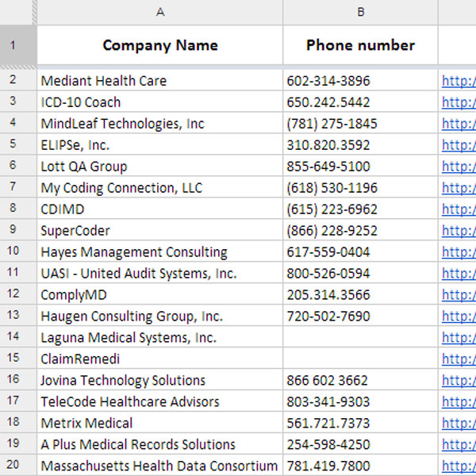
Task: Click the select-all corner box
Action: [x=17, y=12]
